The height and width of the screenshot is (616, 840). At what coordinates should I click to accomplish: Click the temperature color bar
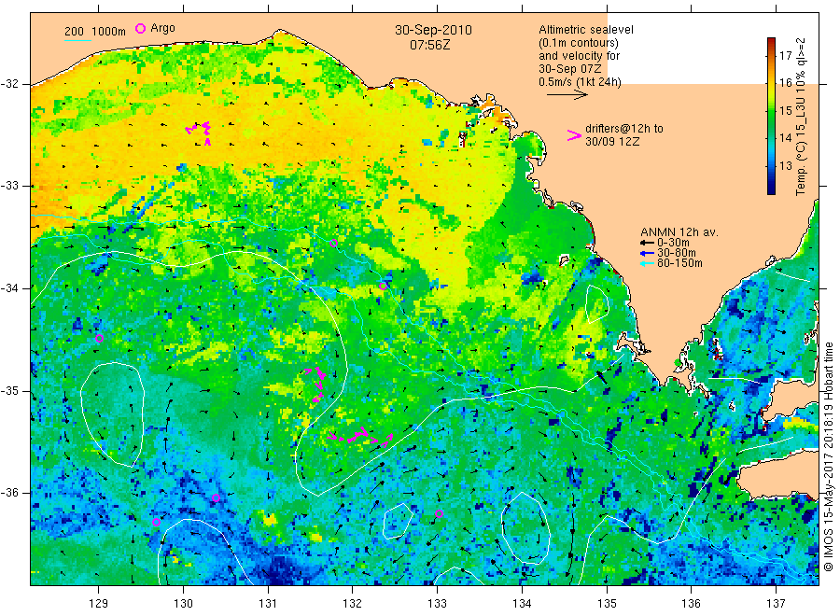(x=771, y=117)
